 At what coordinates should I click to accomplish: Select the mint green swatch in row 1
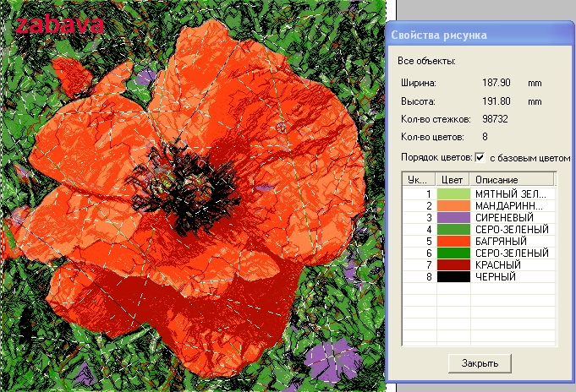point(453,193)
